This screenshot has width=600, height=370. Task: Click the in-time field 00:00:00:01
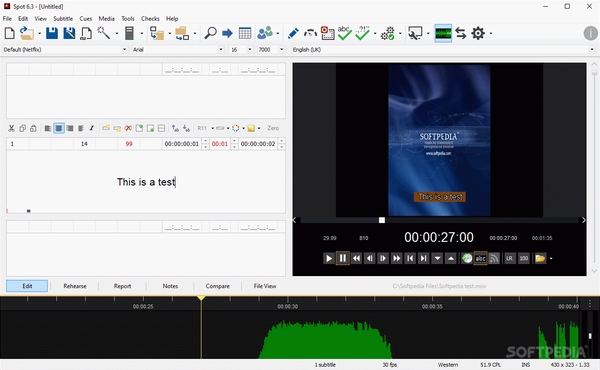[182, 144]
